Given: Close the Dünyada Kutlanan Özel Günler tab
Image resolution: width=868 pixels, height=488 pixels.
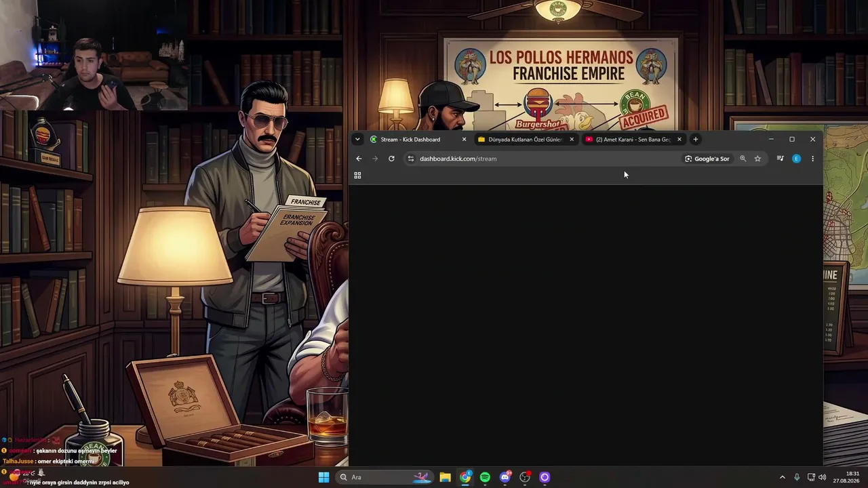Looking at the screenshot, I should pyautogui.click(x=572, y=140).
